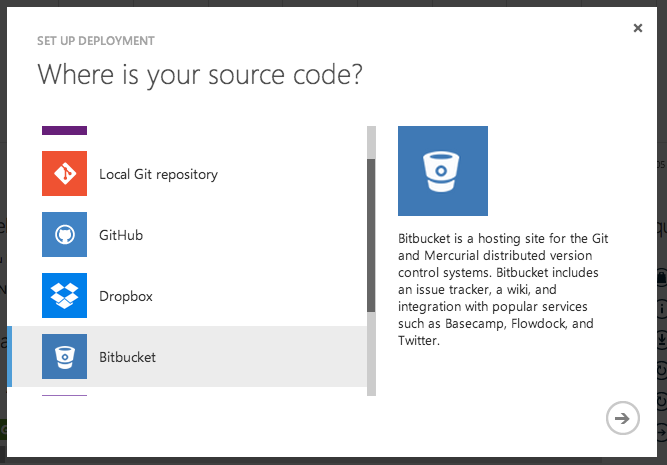
Task: Click the blue selection bar beside Bitbucket
Action: click(9, 357)
